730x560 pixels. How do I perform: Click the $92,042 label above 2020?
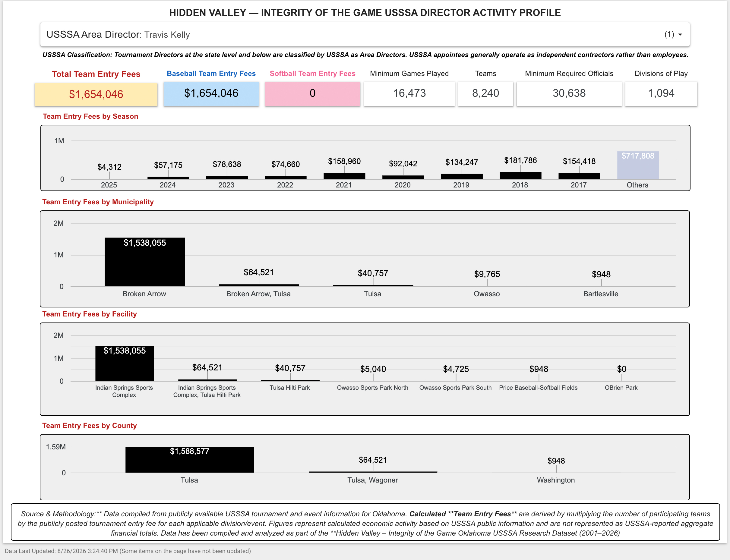(403, 164)
